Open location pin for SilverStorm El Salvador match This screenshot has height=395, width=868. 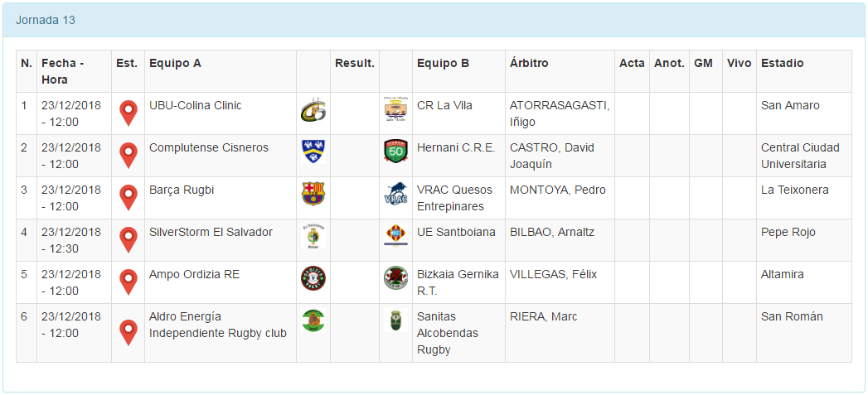click(x=128, y=239)
